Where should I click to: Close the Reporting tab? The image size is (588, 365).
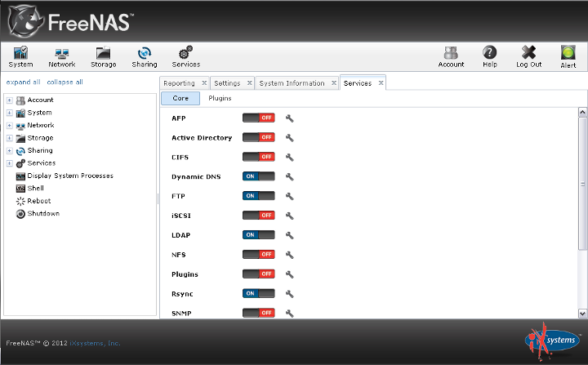tap(204, 83)
